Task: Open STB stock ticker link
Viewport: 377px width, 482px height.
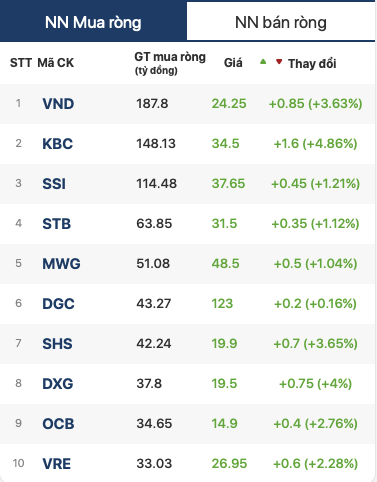Action: (x=56, y=224)
